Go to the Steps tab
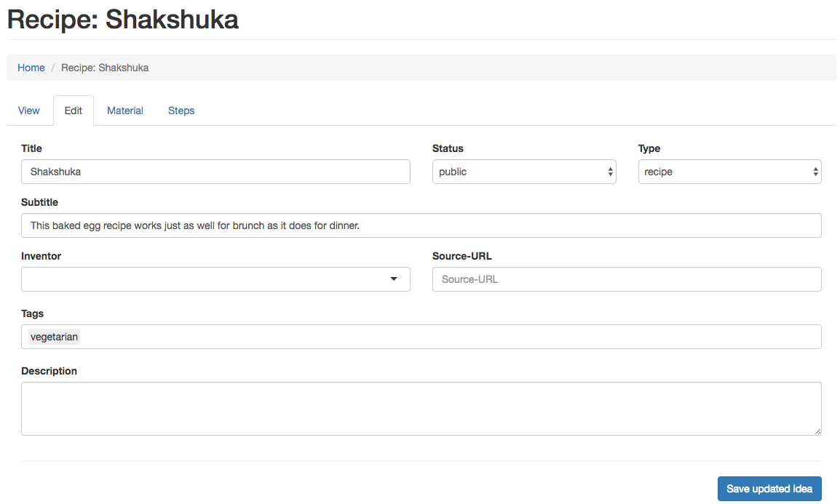Screen dimensions: 840x504 click(x=181, y=111)
